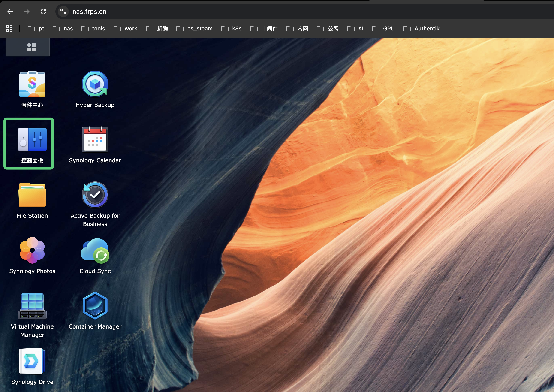This screenshot has height=392, width=554.
Task: Expand the GPU bookmarks folder
Action: click(384, 28)
